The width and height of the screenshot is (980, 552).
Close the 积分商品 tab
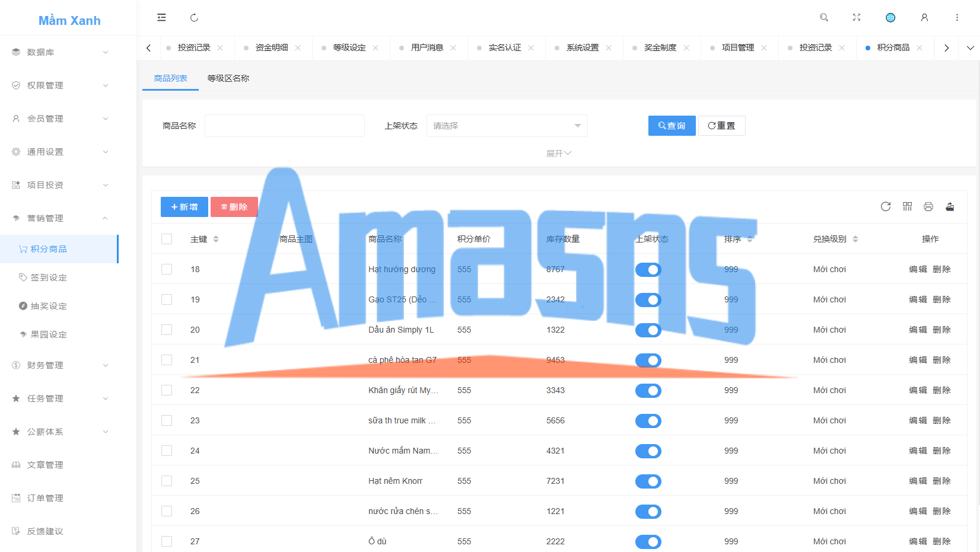(919, 48)
